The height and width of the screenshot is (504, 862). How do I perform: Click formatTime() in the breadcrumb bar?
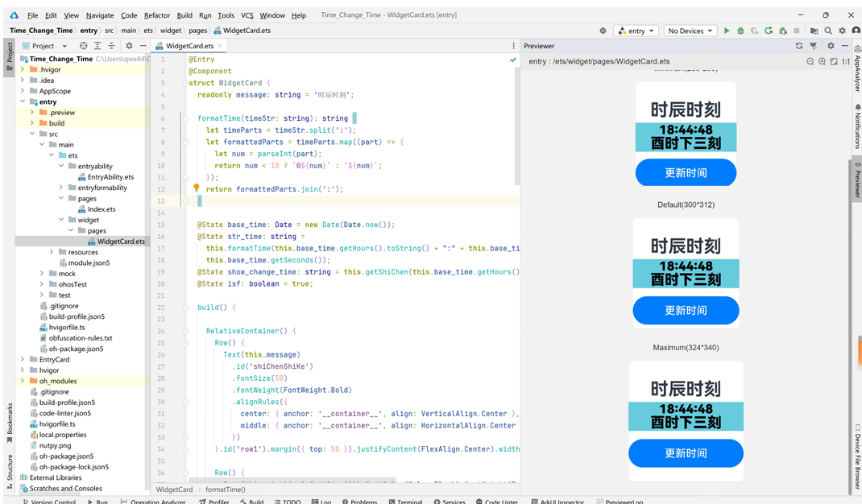pyautogui.click(x=226, y=490)
